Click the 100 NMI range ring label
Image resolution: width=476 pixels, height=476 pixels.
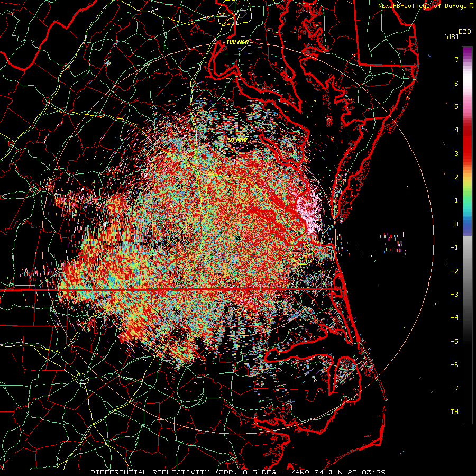coord(237,42)
